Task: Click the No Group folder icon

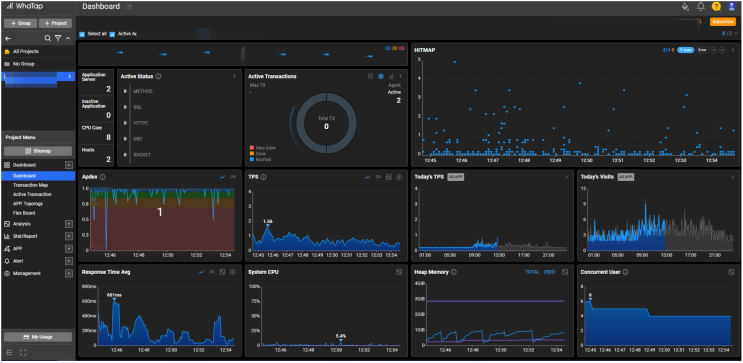Action: point(7,64)
